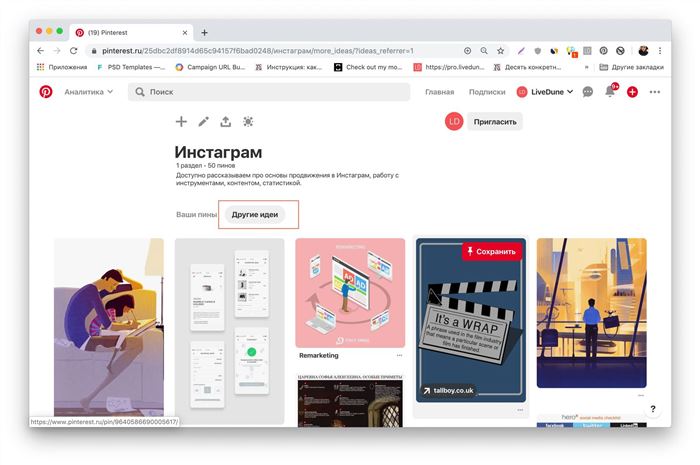Click the shield extension icon
The width and height of the screenshot is (700, 465).
538,51
